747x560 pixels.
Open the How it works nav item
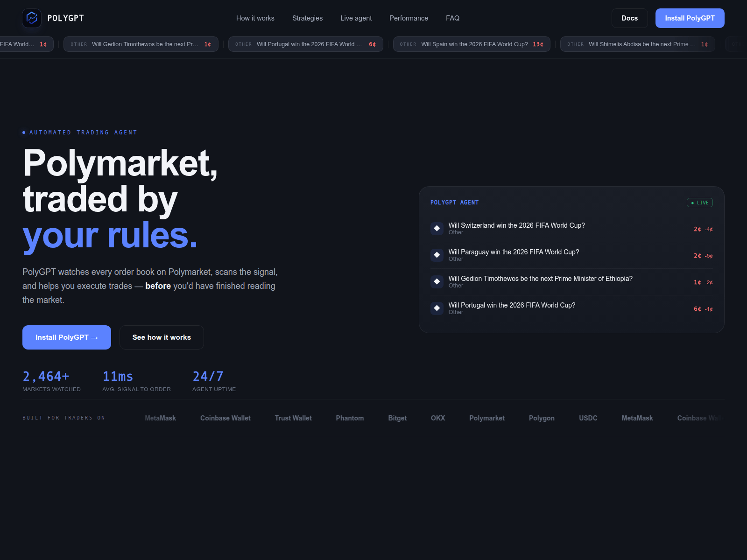[x=255, y=18]
